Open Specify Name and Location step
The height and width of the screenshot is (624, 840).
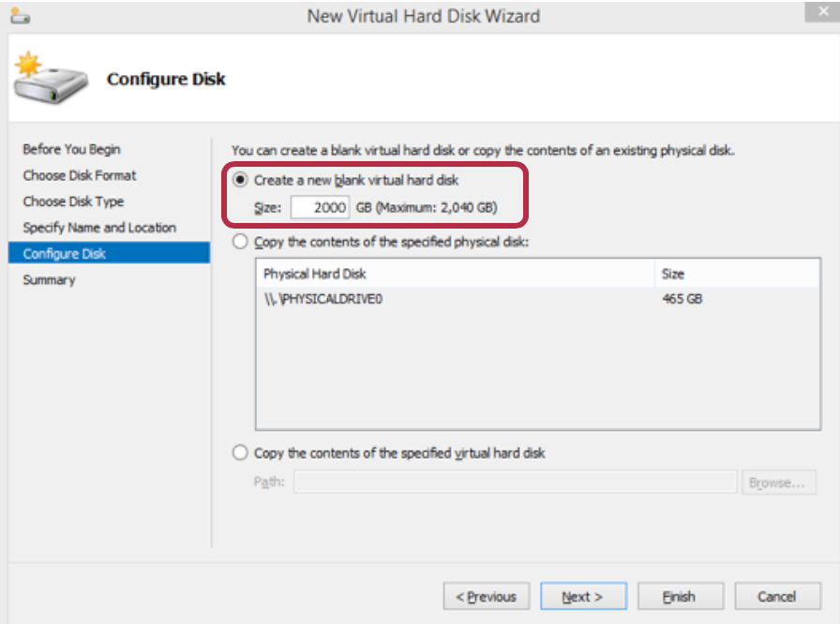coord(99,228)
